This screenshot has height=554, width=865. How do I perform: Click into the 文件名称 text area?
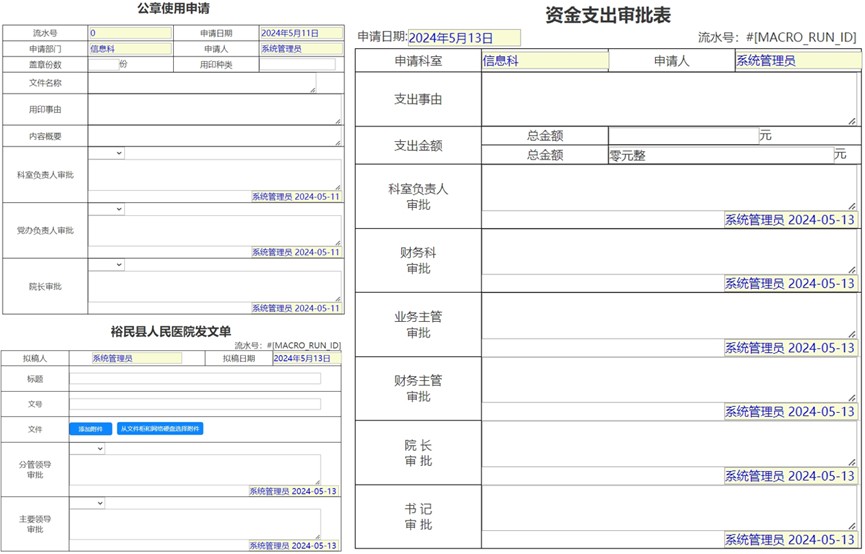tap(201, 83)
